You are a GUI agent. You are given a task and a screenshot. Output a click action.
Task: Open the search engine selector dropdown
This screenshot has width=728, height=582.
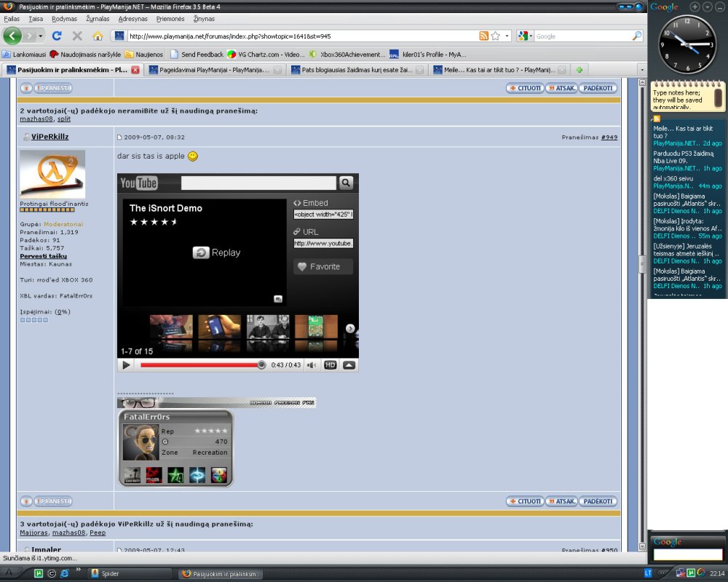point(525,36)
